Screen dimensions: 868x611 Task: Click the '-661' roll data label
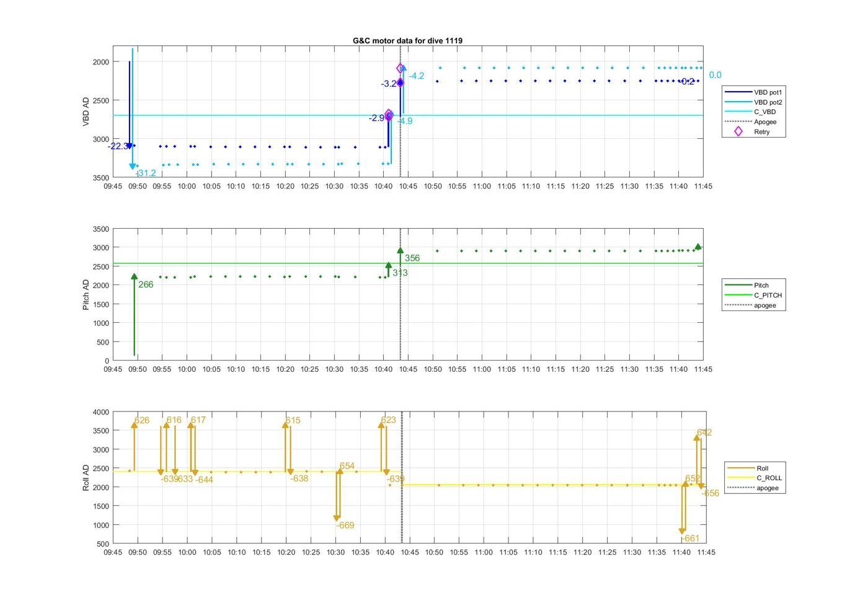click(x=690, y=538)
